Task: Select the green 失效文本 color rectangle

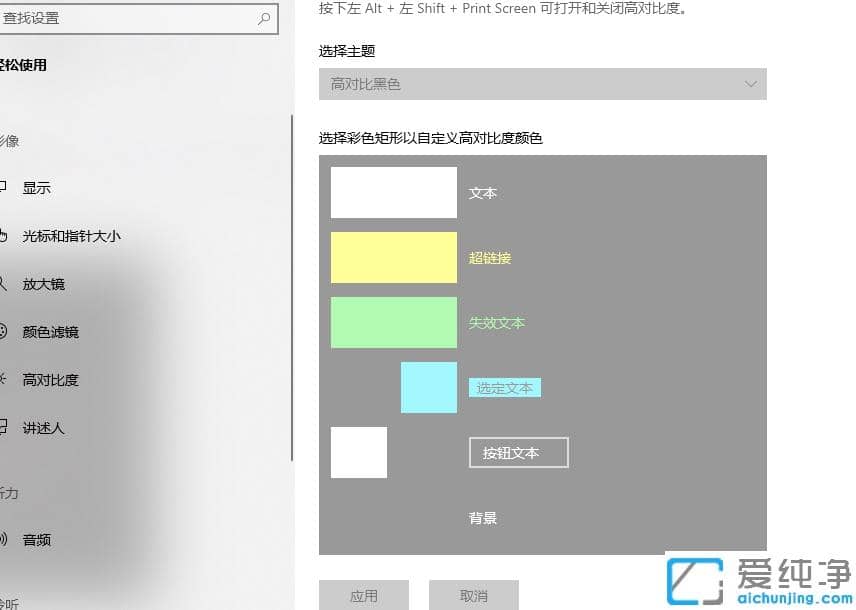Action: click(x=393, y=322)
